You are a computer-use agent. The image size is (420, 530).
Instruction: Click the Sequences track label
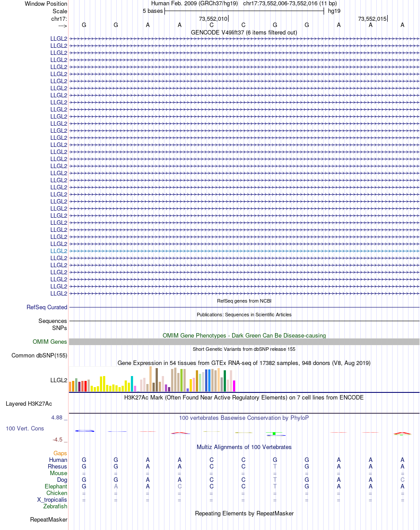tap(53, 321)
